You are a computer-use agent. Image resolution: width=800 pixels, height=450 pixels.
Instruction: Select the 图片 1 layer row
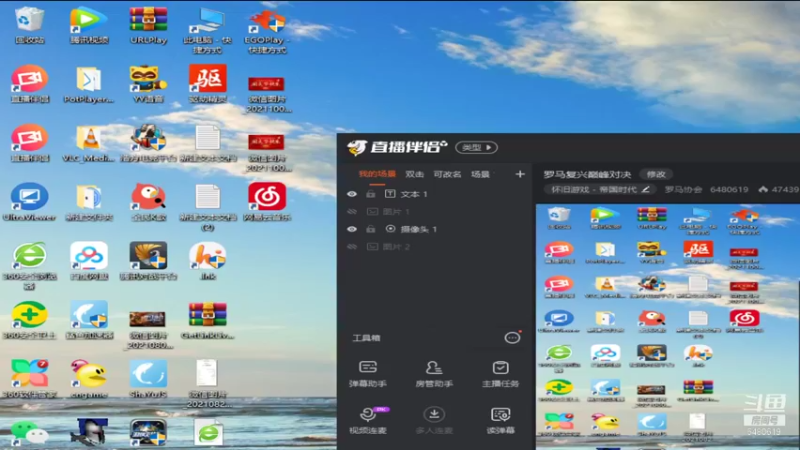tap(436, 212)
